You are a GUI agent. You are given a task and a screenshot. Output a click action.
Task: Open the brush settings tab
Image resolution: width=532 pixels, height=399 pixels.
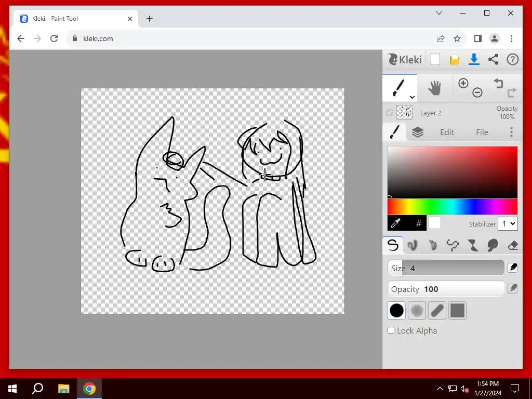395,132
